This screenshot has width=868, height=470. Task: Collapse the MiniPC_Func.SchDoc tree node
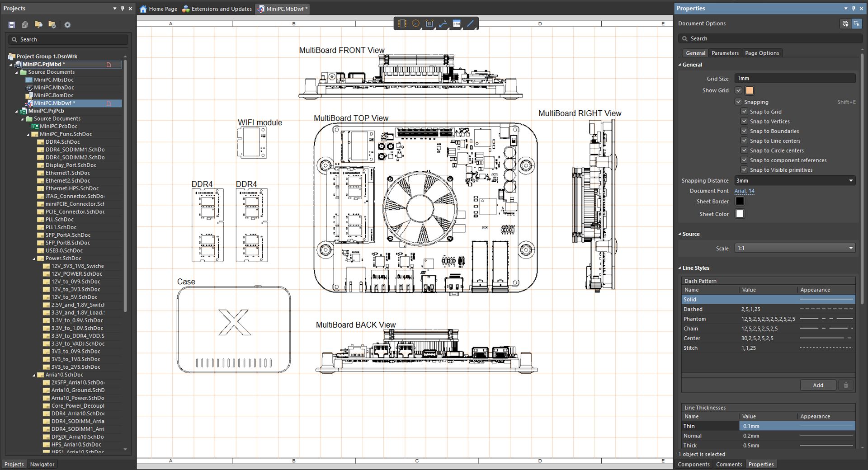pyautogui.click(x=28, y=135)
